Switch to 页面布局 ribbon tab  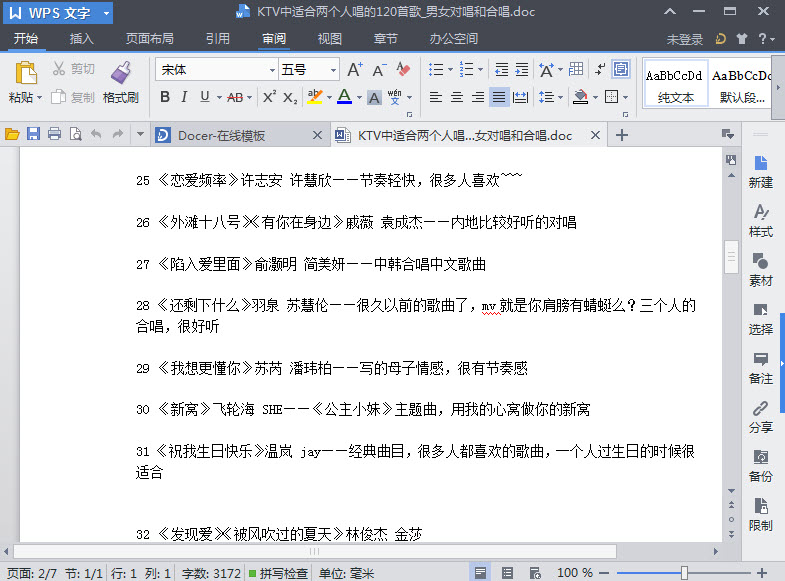coord(150,39)
